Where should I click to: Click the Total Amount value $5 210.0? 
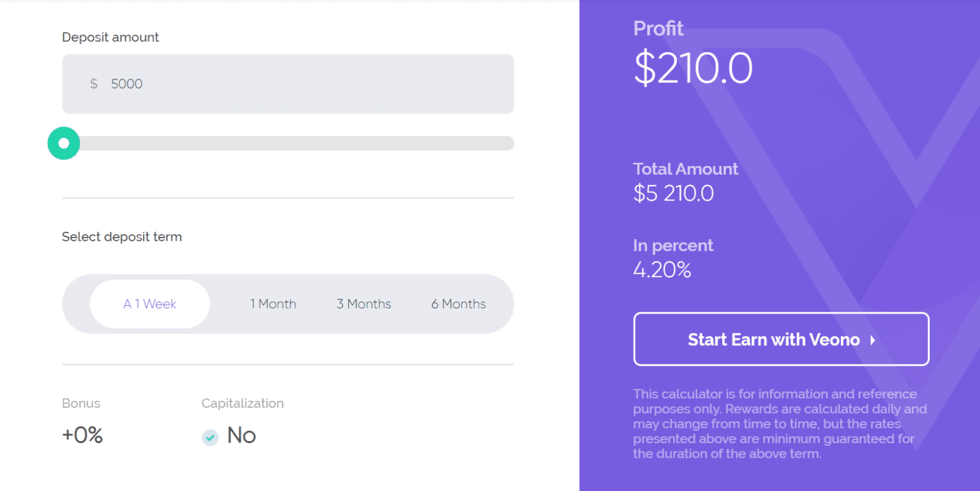click(673, 193)
